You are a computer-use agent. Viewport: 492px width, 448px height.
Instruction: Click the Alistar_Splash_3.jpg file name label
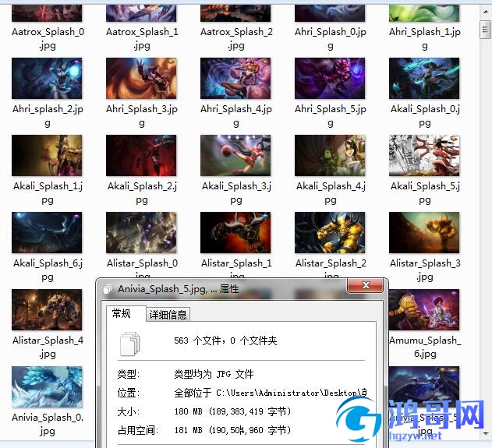coord(425,270)
